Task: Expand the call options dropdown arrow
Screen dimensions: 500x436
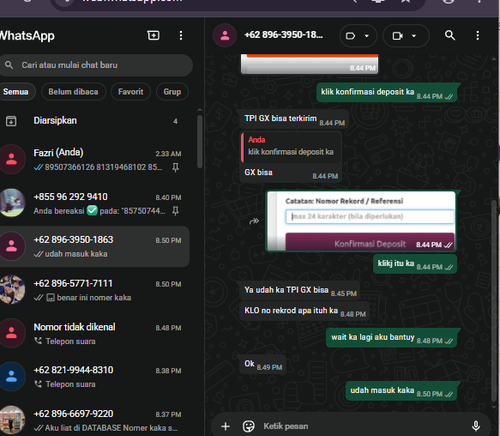Action: (x=414, y=36)
